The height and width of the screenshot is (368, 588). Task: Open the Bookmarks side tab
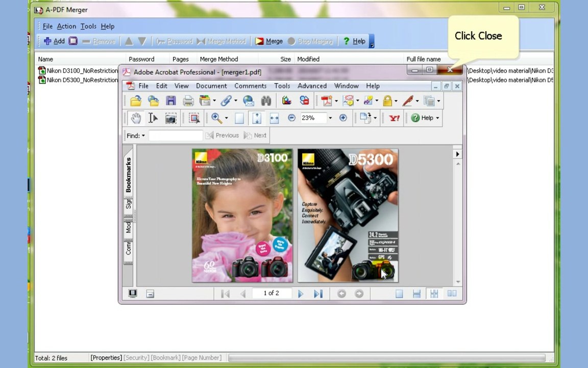coord(128,174)
